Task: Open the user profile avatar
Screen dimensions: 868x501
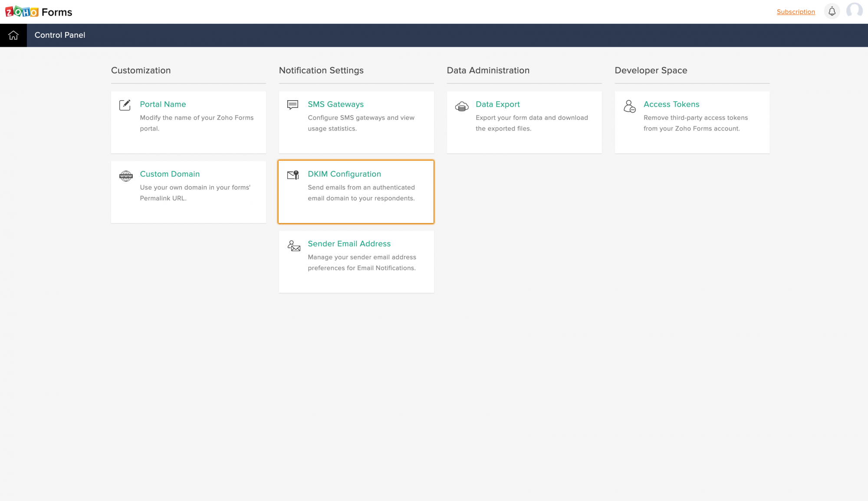Action: pyautogui.click(x=855, y=11)
